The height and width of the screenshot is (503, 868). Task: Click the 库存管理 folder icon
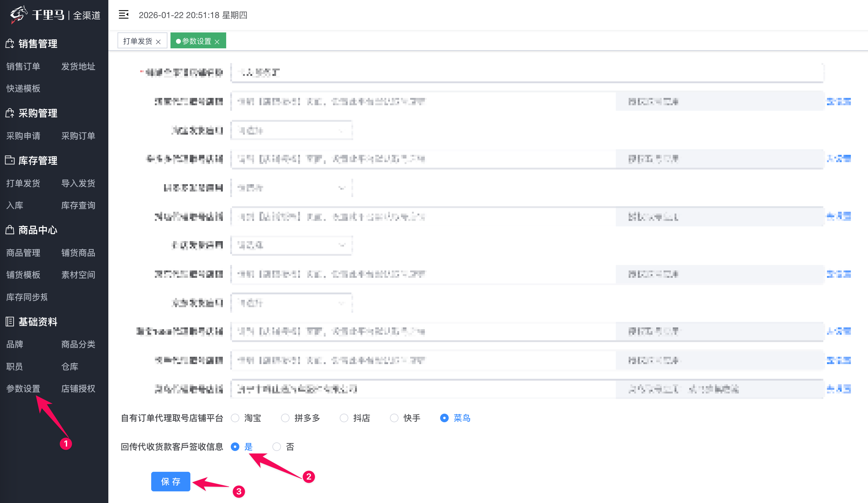click(x=10, y=160)
